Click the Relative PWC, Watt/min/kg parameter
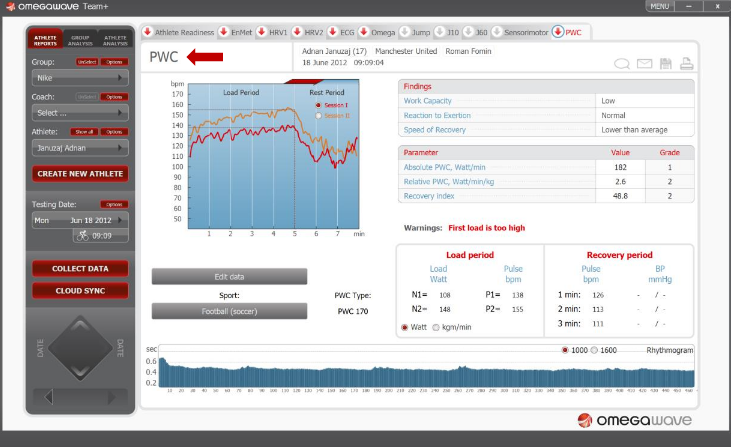 (x=448, y=182)
